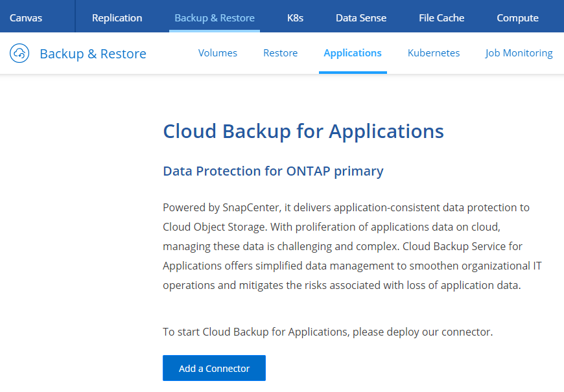Go to the Kubernetes sub-tab
This screenshot has height=392, width=564.
[433, 52]
